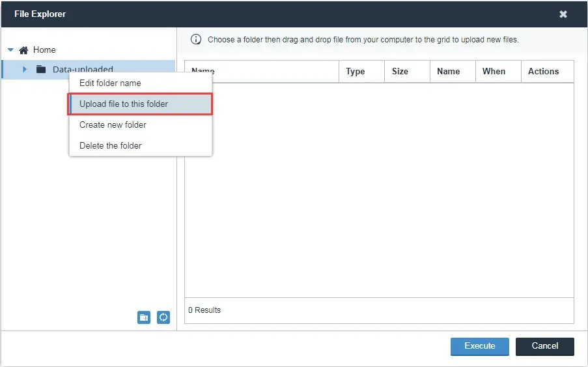Click the Cancel button
The height and width of the screenshot is (367, 588).
pyautogui.click(x=544, y=346)
